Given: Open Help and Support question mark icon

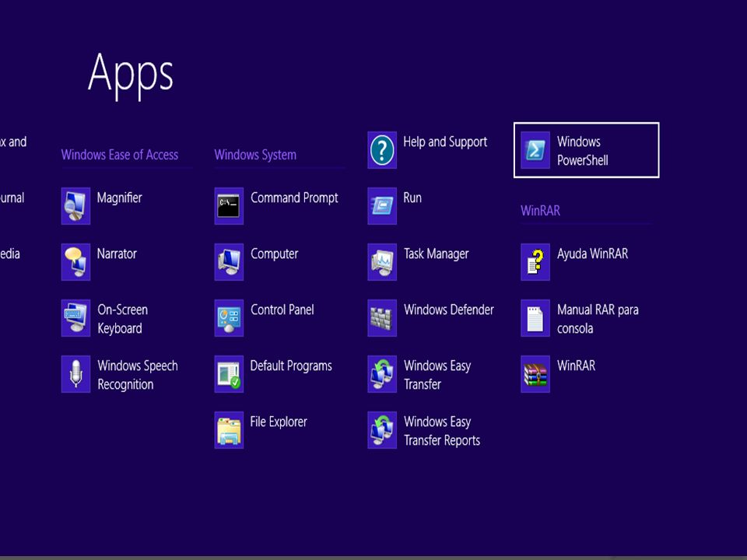Looking at the screenshot, I should click(382, 150).
